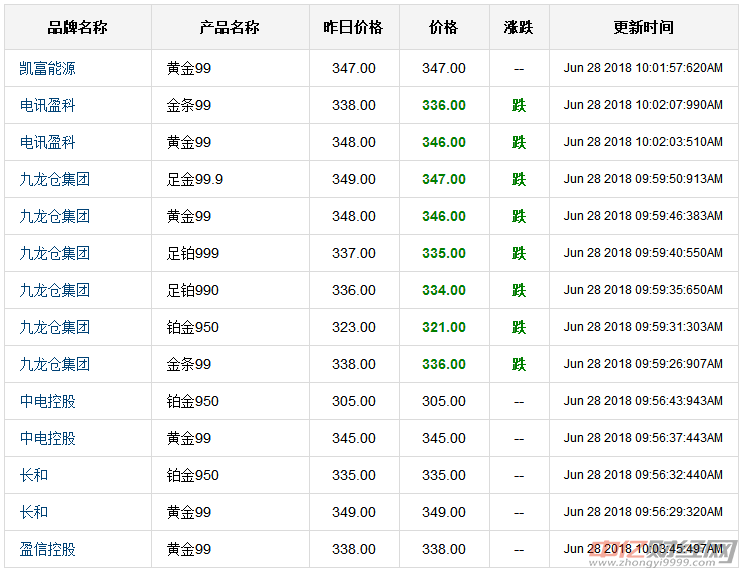
Task: Select timestamp Jun 28 2018 10:01:57:620AM
Action: (x=643, y=68)
